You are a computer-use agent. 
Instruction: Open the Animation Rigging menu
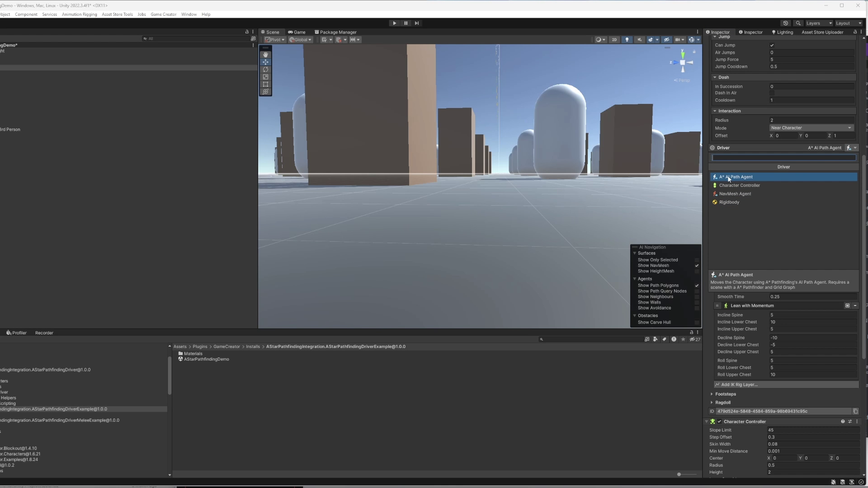tap(79, 14)
